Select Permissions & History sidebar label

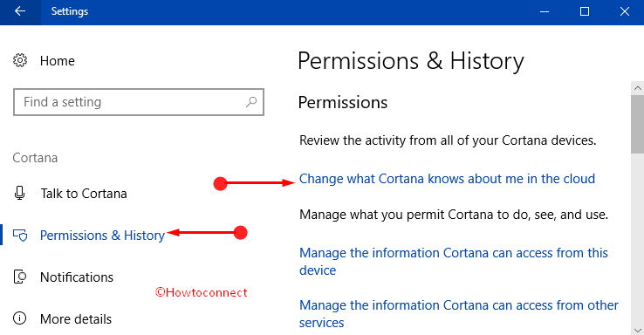pos(102,236)
